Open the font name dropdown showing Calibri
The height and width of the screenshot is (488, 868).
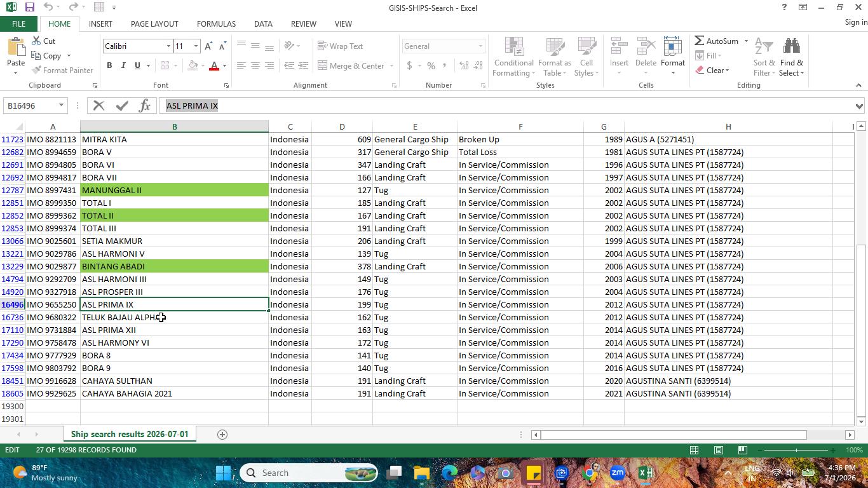168,46
